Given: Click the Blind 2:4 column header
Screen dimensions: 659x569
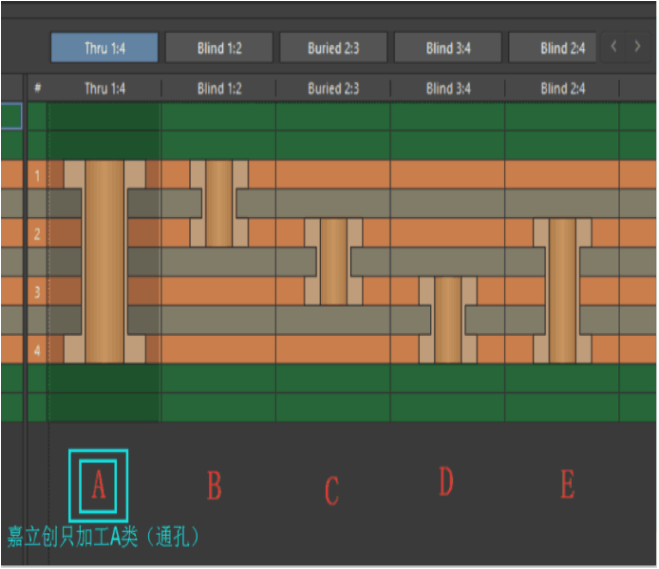Looking at the screenshot, I should pos(562,89).
